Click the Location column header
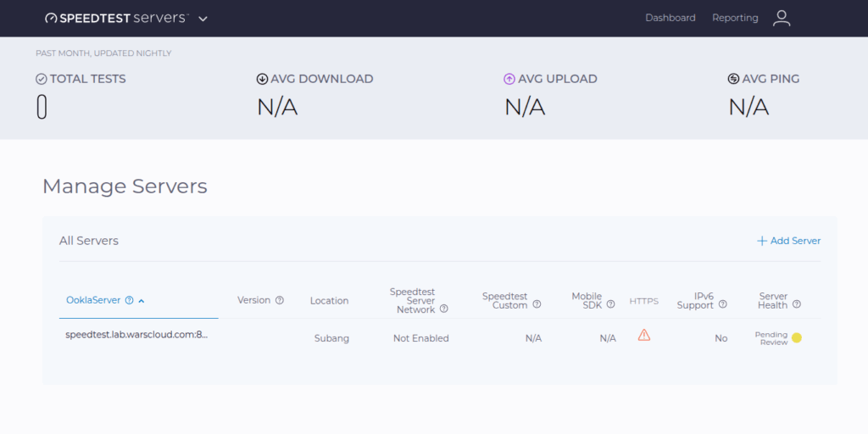 coord(330,301)
